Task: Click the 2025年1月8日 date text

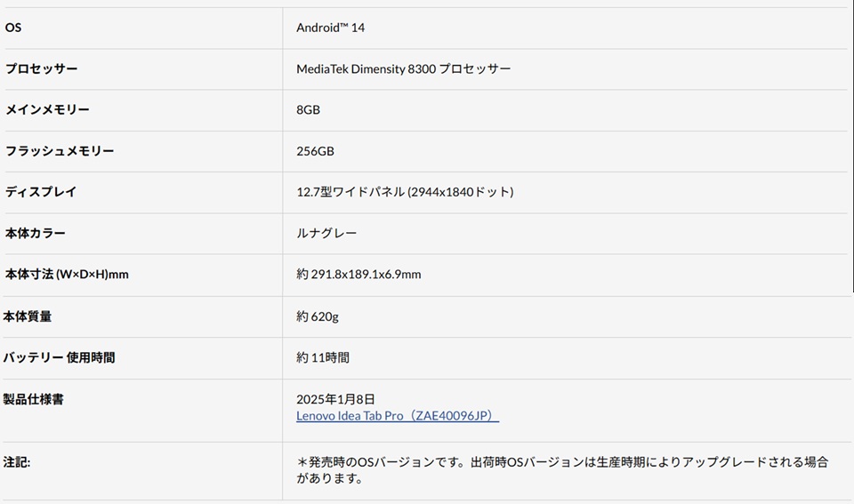Action: click(335, 399)
